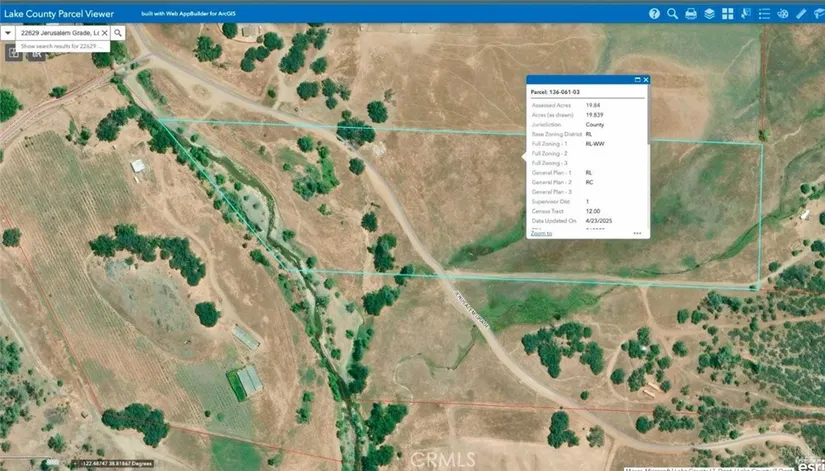Open the Help widget icon
This screenshot has height=471, width=825.
pos(654,14)
